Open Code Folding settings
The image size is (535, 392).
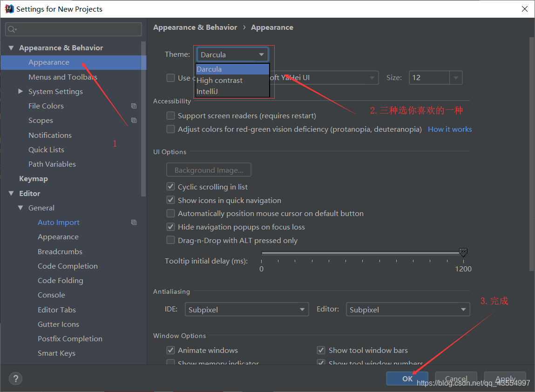coord(61,280)
